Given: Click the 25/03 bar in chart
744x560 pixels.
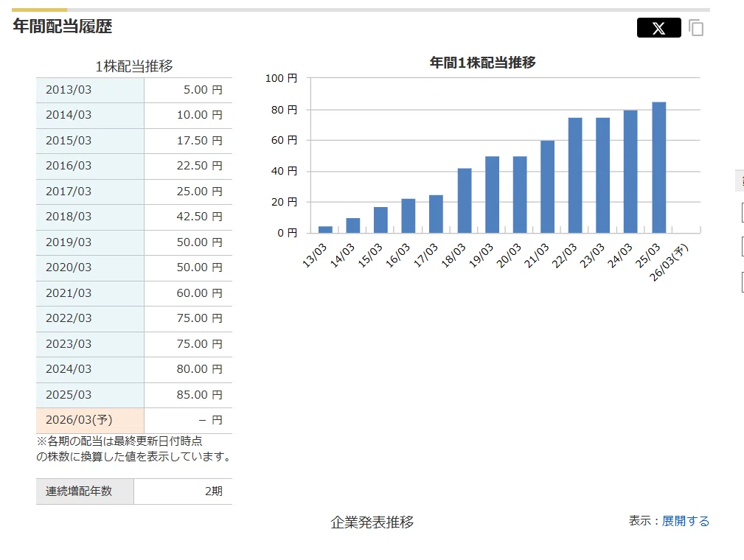Looking at the screenshot, I should 659,167.
